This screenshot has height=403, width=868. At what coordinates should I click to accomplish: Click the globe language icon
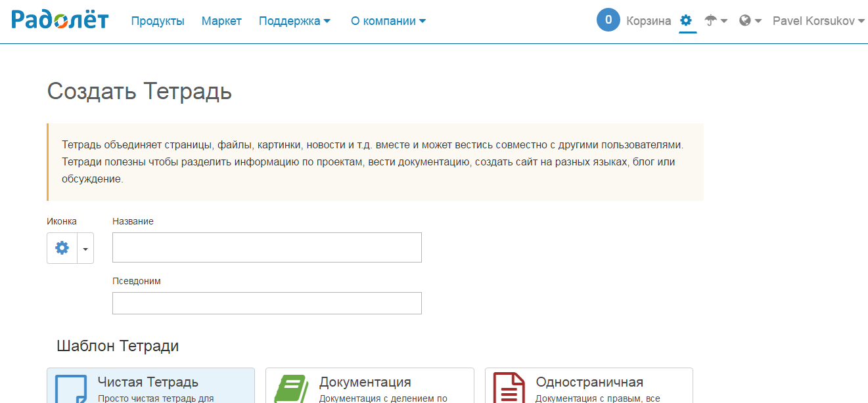click(746, 20)
